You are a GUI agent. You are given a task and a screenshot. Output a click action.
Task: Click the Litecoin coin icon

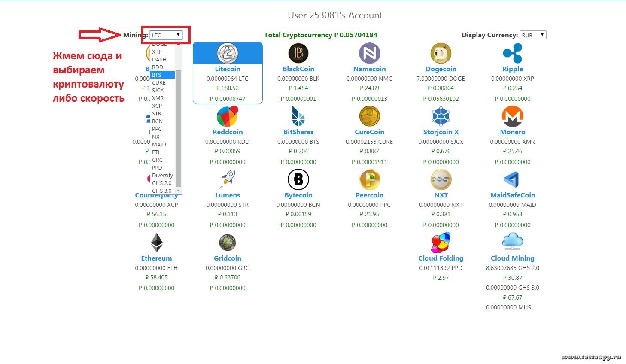point(227,54)
